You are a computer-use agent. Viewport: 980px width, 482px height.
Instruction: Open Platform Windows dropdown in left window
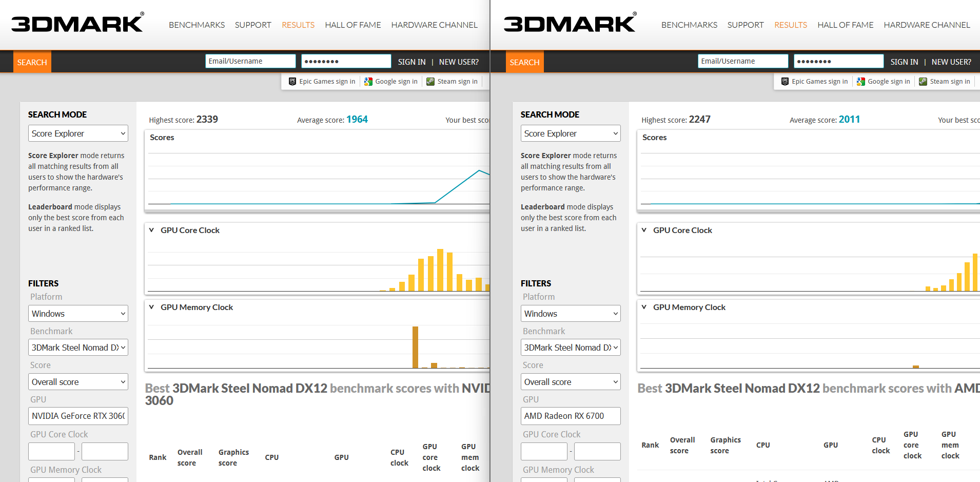pyautogui.click(x=78, y=314)
